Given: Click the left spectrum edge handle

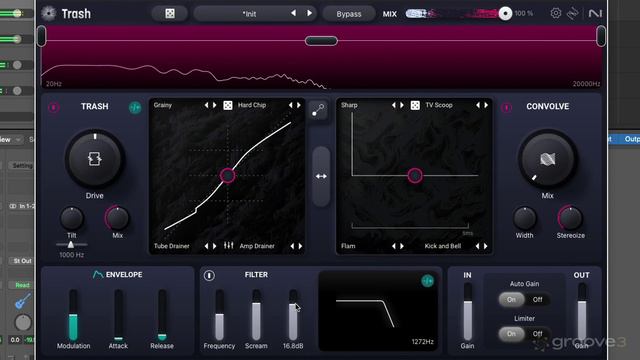Looking at the screenshot, I should (x=42, y=36).
